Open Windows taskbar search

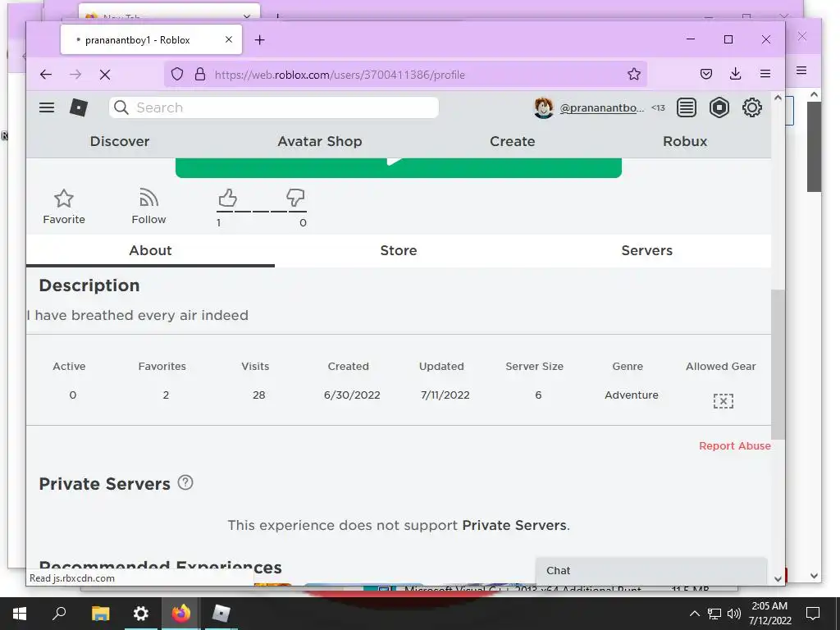pyautogui.click(x=59, y=614)
